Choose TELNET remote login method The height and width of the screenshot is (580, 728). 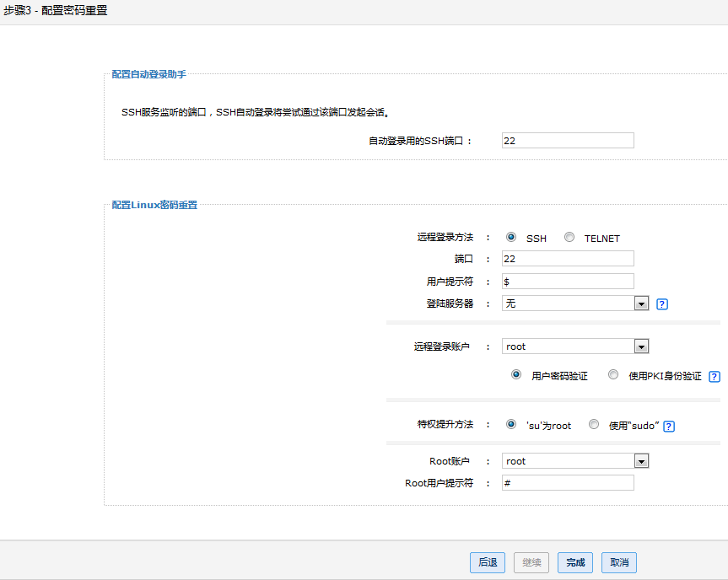coord(569,238)
